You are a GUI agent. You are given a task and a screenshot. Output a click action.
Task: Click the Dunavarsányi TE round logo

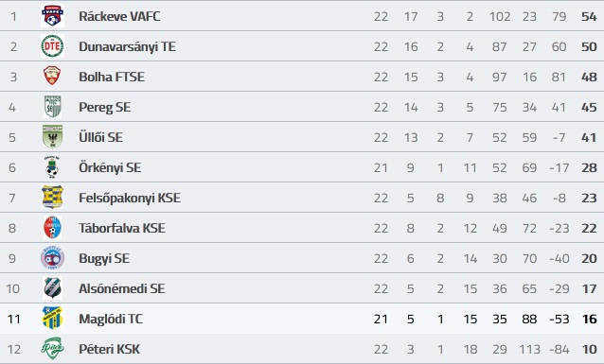point(52,46)
